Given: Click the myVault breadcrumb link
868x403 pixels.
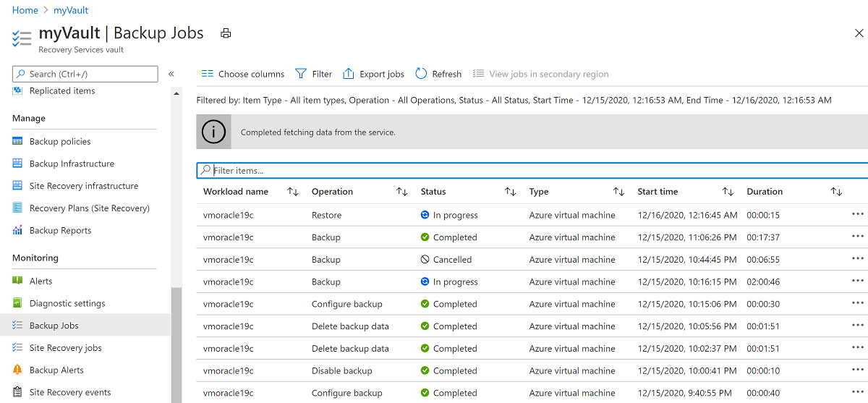Looking at the screenshot, I should [x=71, y=10].
